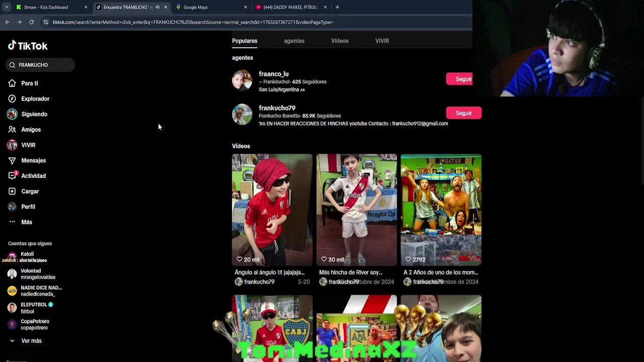Mute the TikTok tab audio icon
Screen dimensions: 644x362
click(157, 7)
